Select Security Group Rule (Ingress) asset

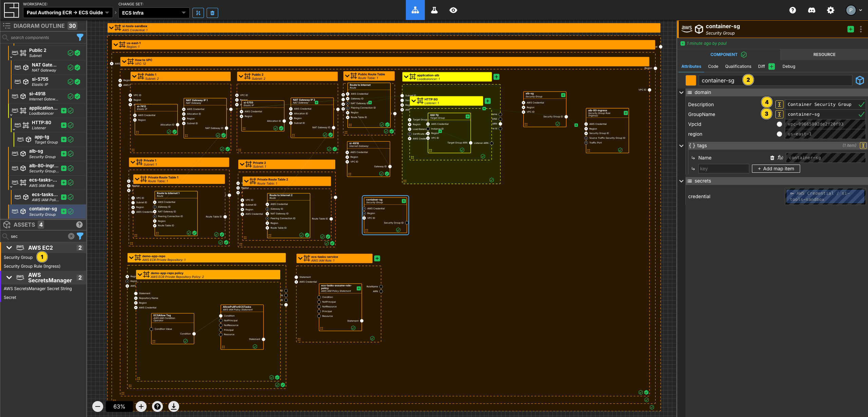[32, 266]
